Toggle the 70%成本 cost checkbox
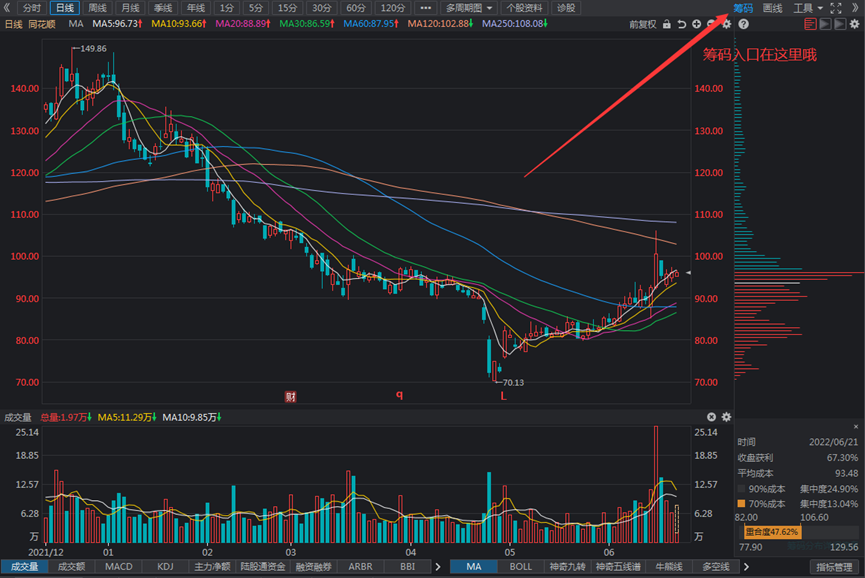The image size is (865, 578). [x=741, y=503]
